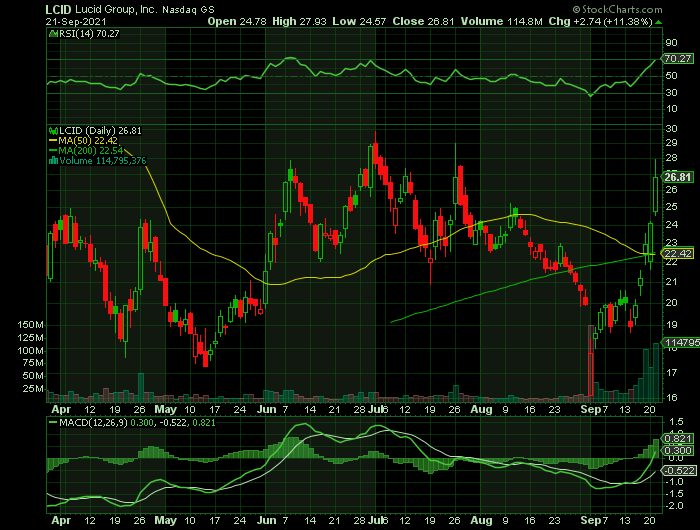This screenshot has height=530, width=700.
Task: Click the yellow MA(50) legend line marker
Action: (53, 141)
